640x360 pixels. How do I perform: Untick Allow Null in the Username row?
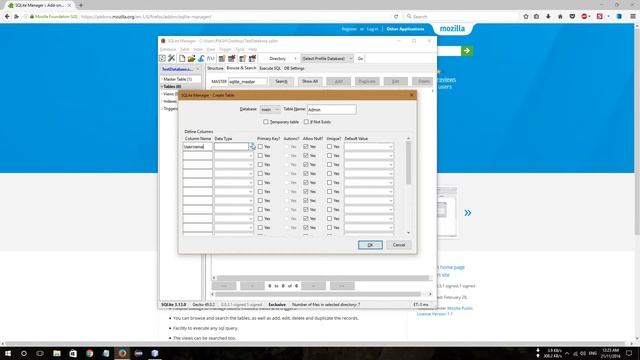coord(306,147)
